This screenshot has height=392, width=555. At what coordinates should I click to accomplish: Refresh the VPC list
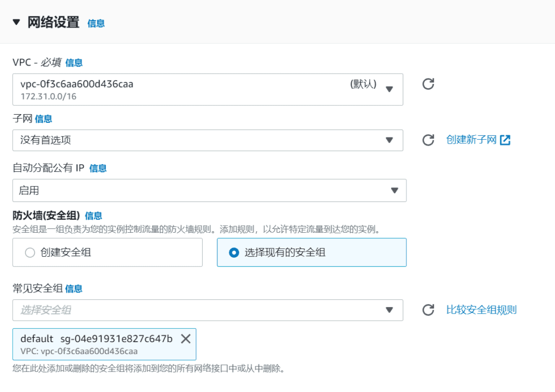pyautogui.click(x=428, y=84)
